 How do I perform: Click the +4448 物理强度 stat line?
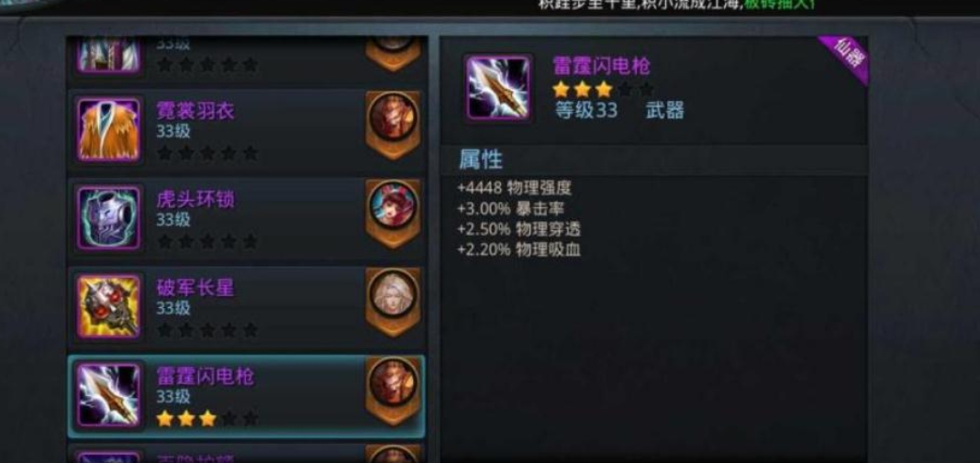[x=514, y=187]
